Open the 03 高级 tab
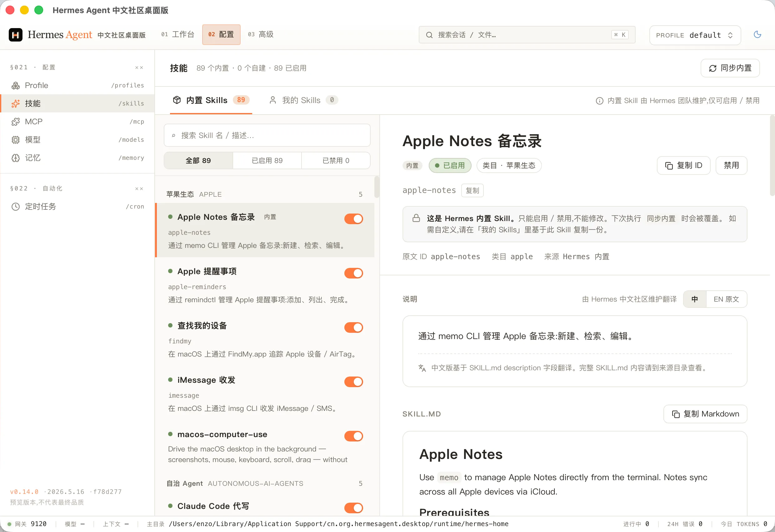This screenshot has height=532, width=775. [x=261, y=35]
